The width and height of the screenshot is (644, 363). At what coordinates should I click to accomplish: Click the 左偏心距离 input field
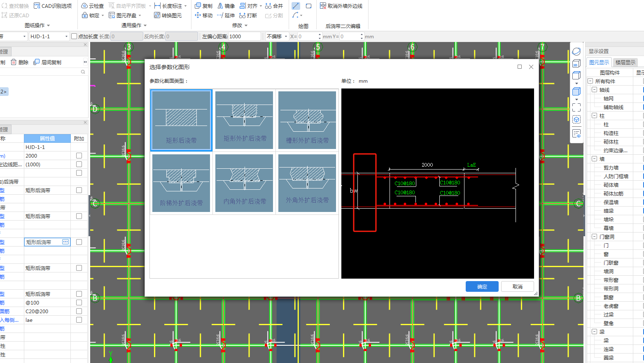245,36
